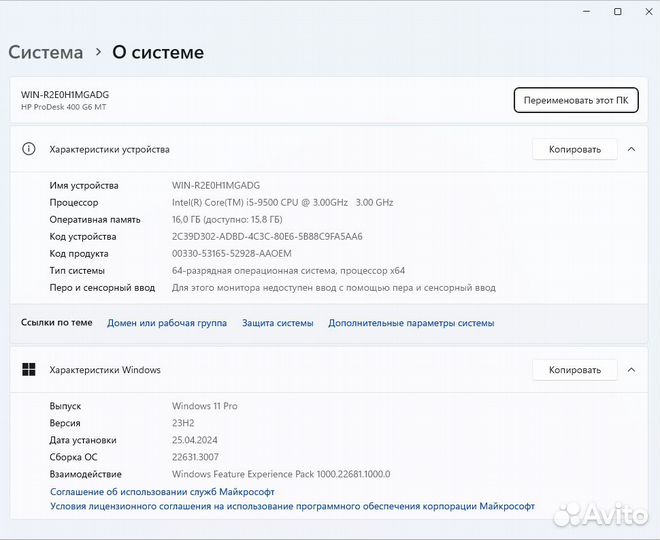Click Переименовать этот ПК button
This screenshot has width=660, height=540.
coord(576,100)
